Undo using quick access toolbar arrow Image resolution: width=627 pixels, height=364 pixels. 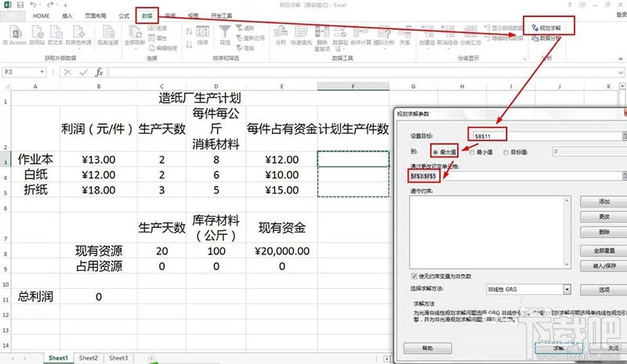coord(34,5)
